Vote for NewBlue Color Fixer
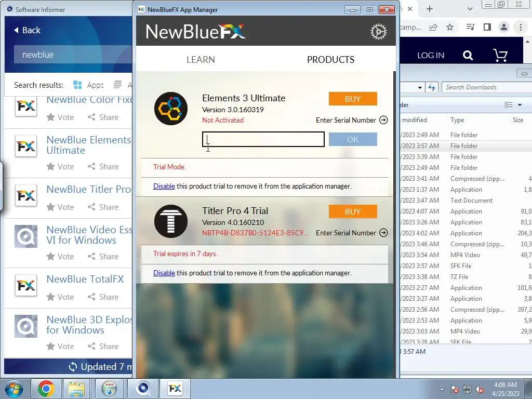532x399 pixels. point(60,117)
